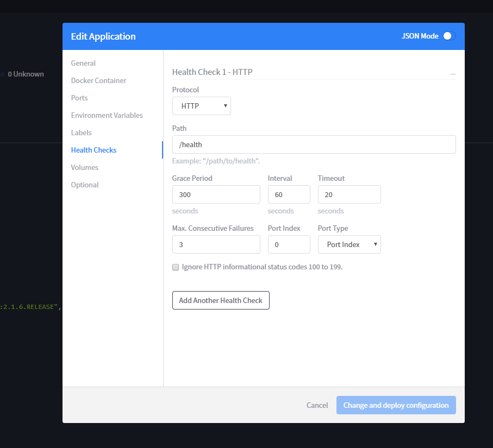493x448 pixels.
Task: Open the Protocol dropdown
Action: pyautogui.click(x=201, y=106)
